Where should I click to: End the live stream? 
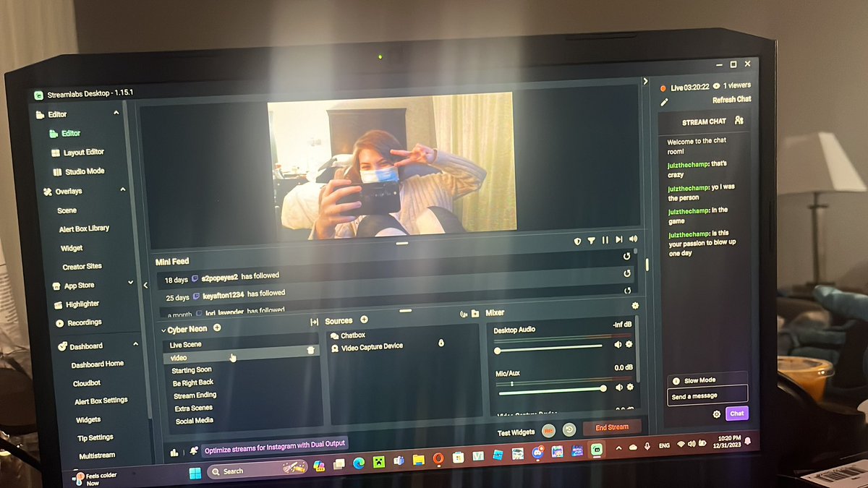[612, 427]
